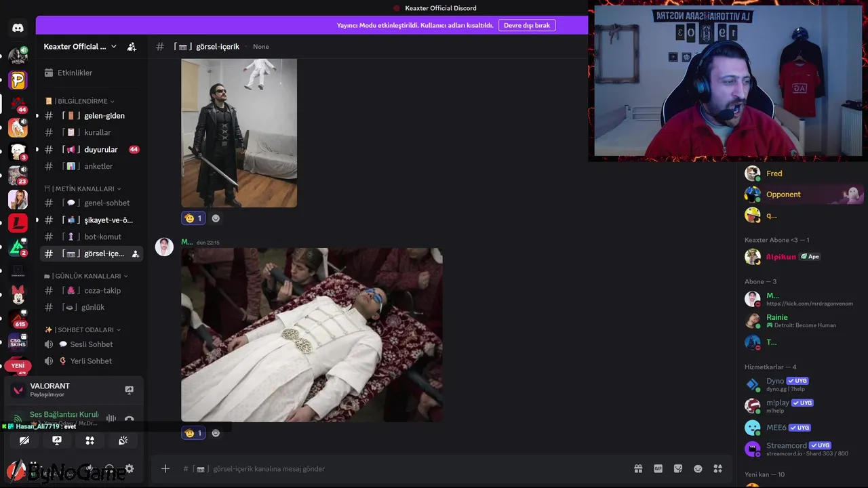Collapse the SOHBET ODALARI category
This screenshot has height=488, width=868.
[83, 329]
